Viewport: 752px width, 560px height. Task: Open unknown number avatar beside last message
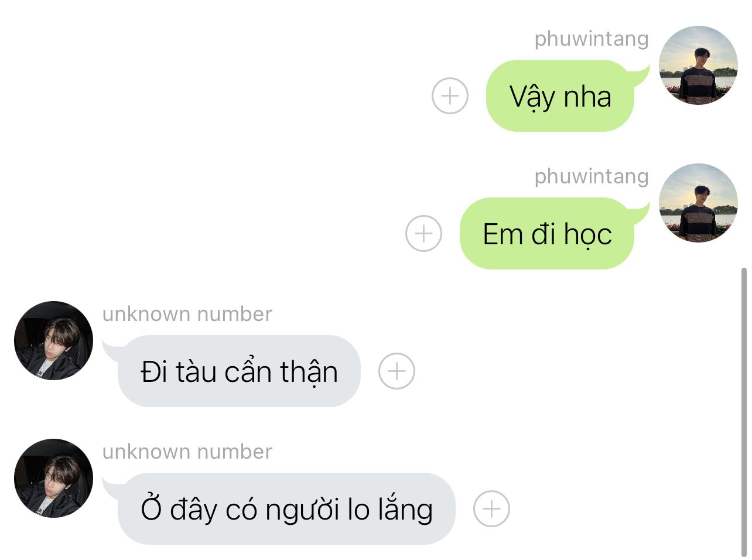point(53,478)
